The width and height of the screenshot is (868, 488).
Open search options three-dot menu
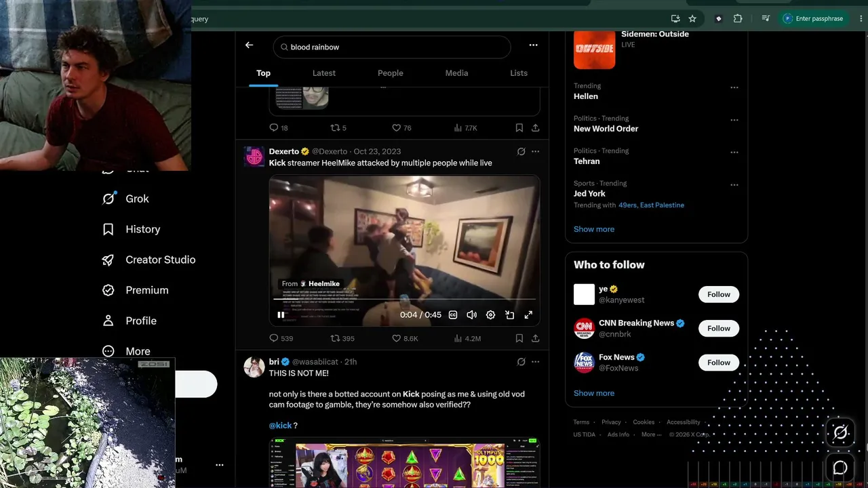[533, 45]
